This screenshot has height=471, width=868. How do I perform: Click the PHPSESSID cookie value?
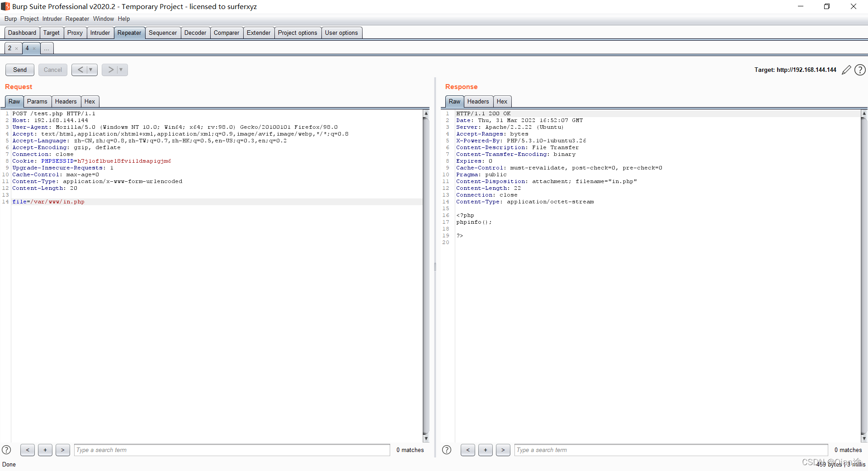[124, 161]
